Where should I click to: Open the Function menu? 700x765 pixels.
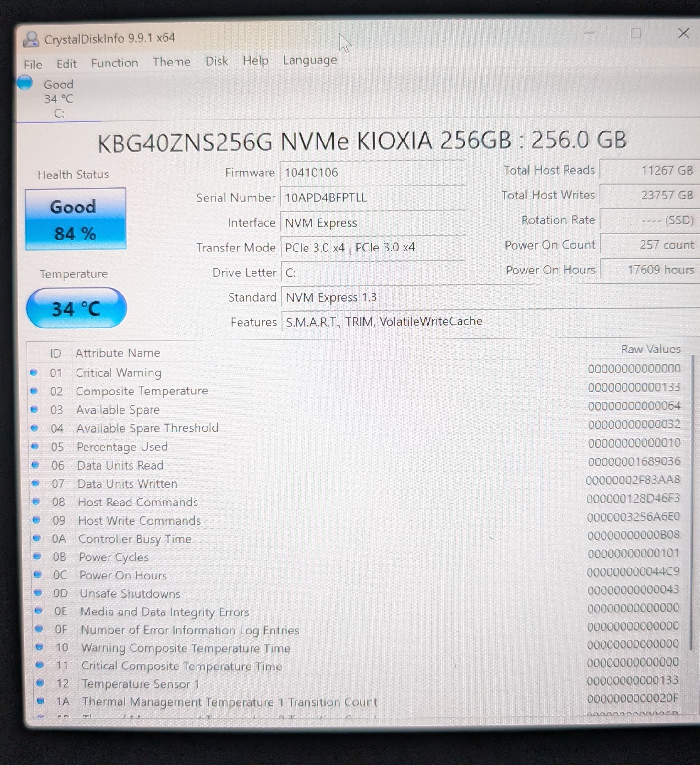115,63
